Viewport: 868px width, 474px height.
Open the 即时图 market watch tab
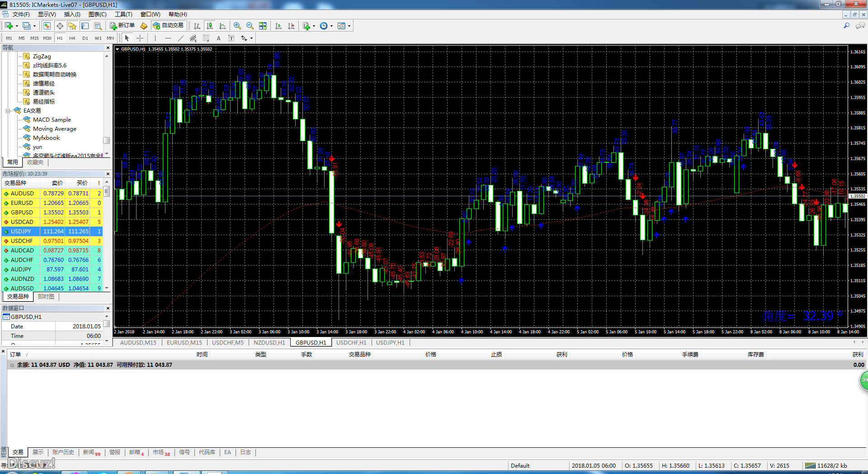pos(46,296)
